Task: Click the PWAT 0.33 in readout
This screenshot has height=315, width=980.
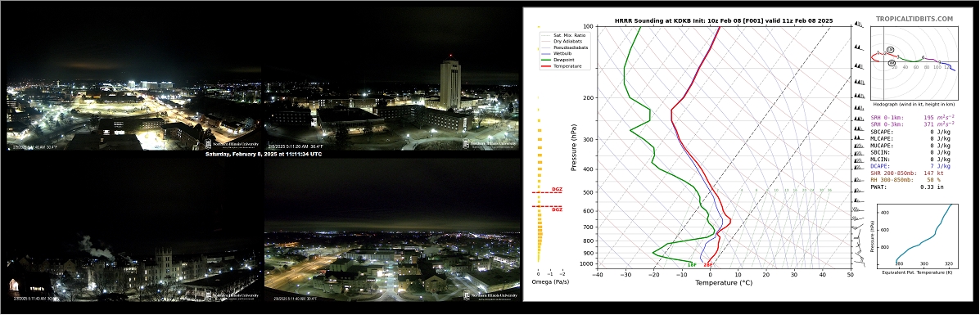Action: click(x=904, y=187)
